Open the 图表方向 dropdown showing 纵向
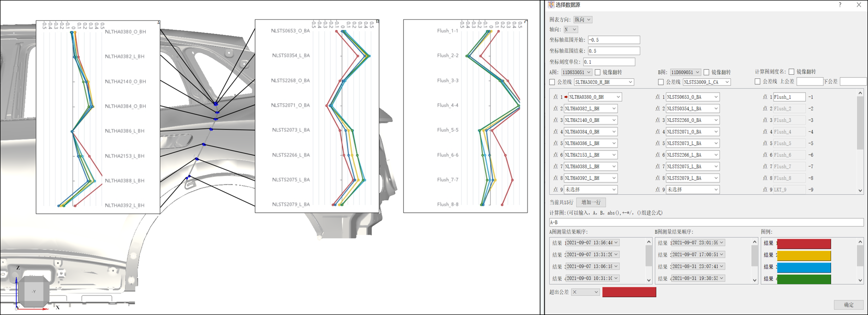The height and width of the screenshot is (315, 868). (x=583, y=20)
